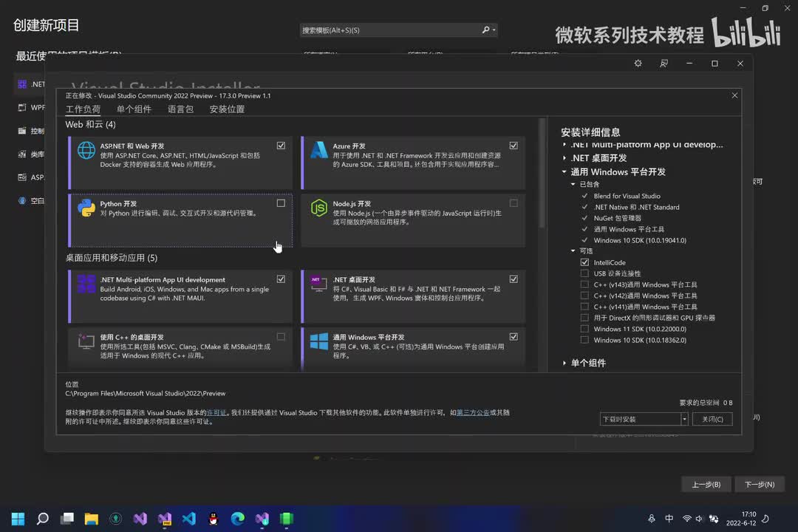The image size is (798, 532).
Task: Open 第三方公告 link
Action: [473, 412]
